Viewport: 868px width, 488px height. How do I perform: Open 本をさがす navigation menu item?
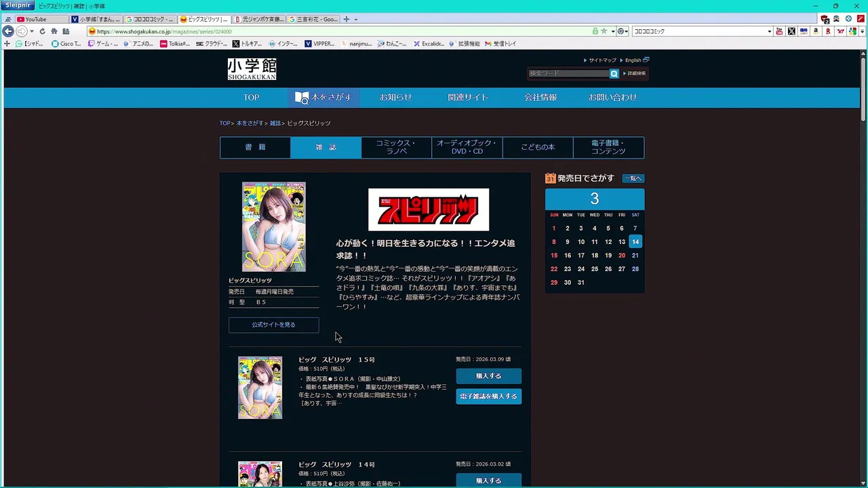pos(323,98)
